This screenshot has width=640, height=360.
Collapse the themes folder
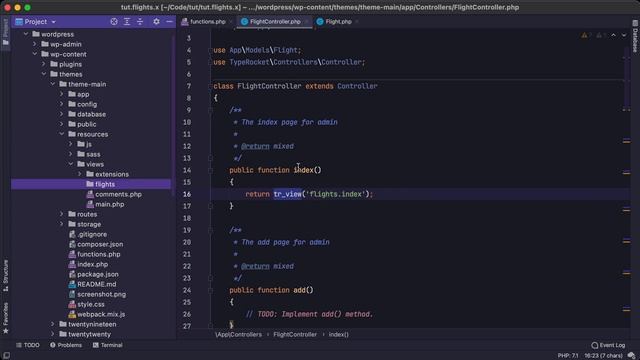click(x=44, y=74)
